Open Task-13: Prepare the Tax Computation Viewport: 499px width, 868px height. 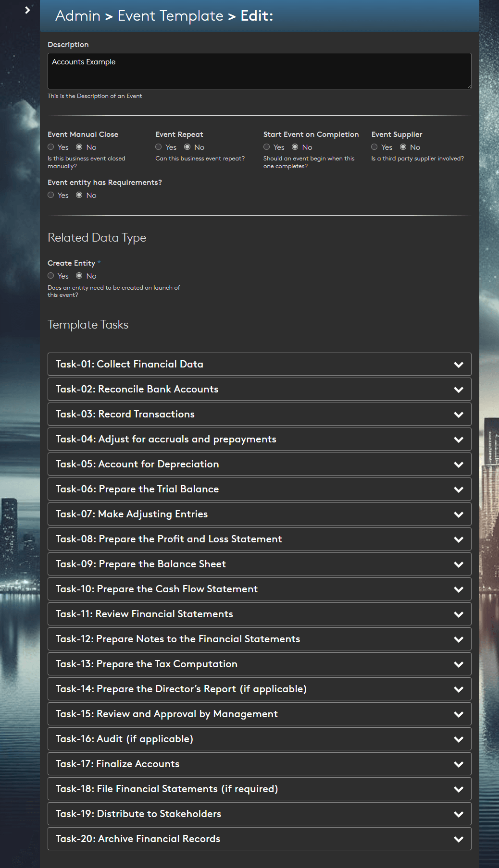(x=259, y=664)
